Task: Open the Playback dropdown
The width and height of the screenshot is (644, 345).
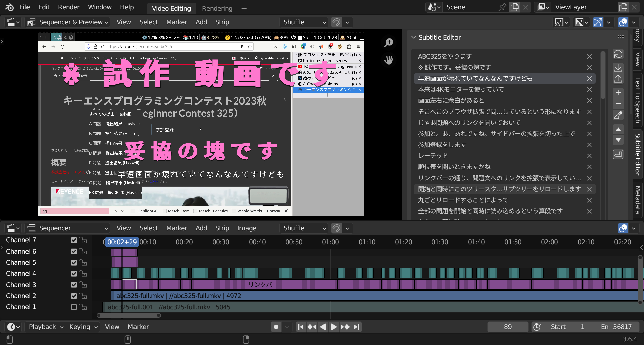Action: pos(46,327)
